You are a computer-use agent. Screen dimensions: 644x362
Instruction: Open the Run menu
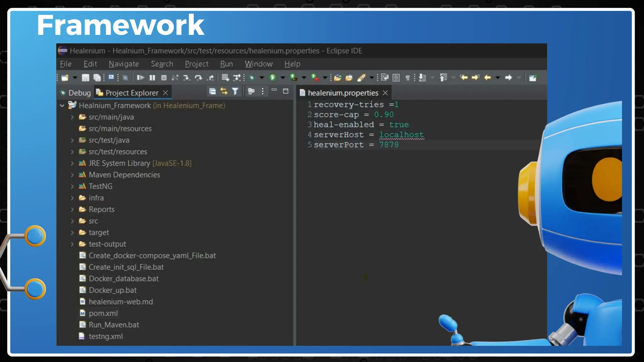[x=226, y=64]
